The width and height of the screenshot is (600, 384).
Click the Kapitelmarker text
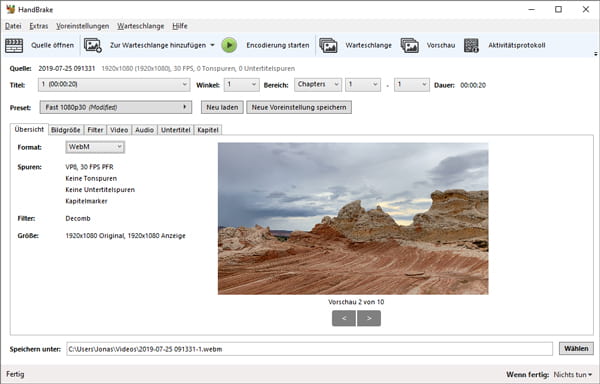86,201
